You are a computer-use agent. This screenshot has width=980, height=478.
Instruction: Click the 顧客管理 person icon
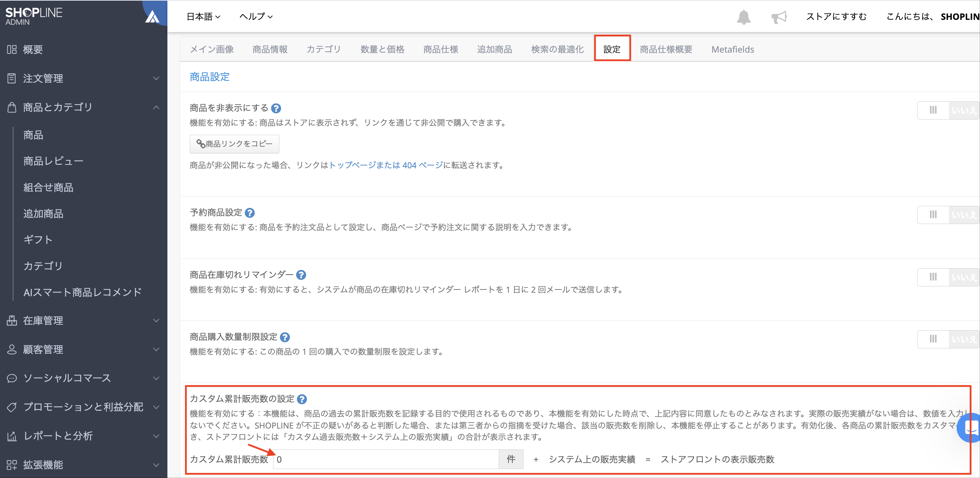pyautogui.click(x=12, y=349)
